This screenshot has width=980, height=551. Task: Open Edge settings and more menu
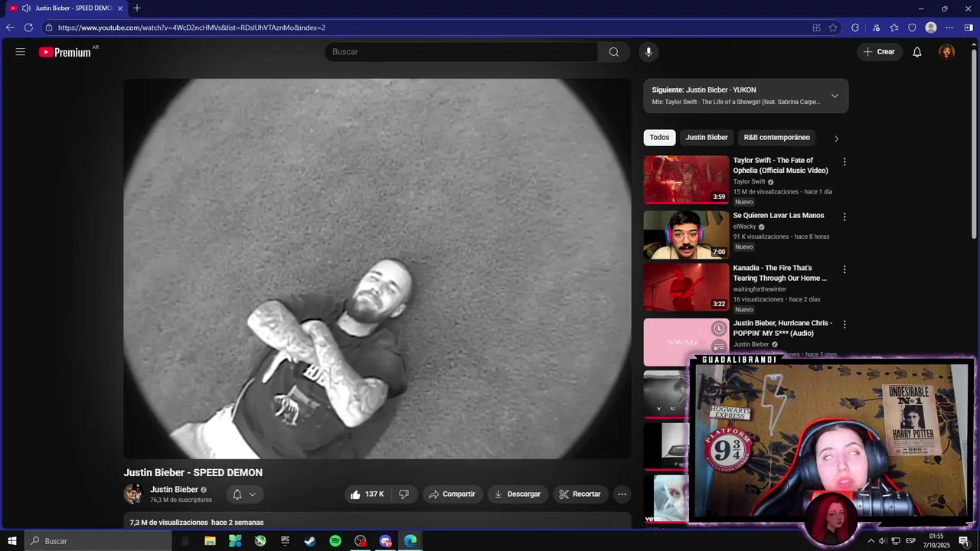tap(949, 28)
